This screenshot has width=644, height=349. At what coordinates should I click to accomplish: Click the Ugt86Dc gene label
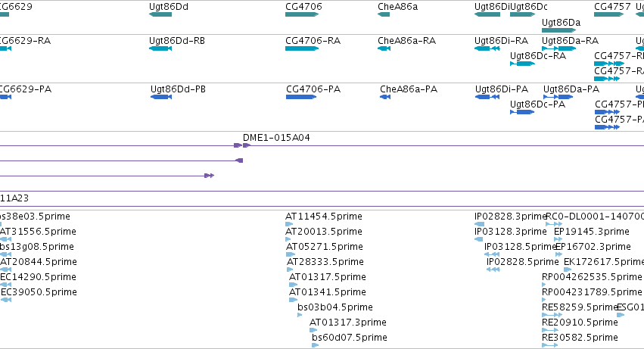529,7
